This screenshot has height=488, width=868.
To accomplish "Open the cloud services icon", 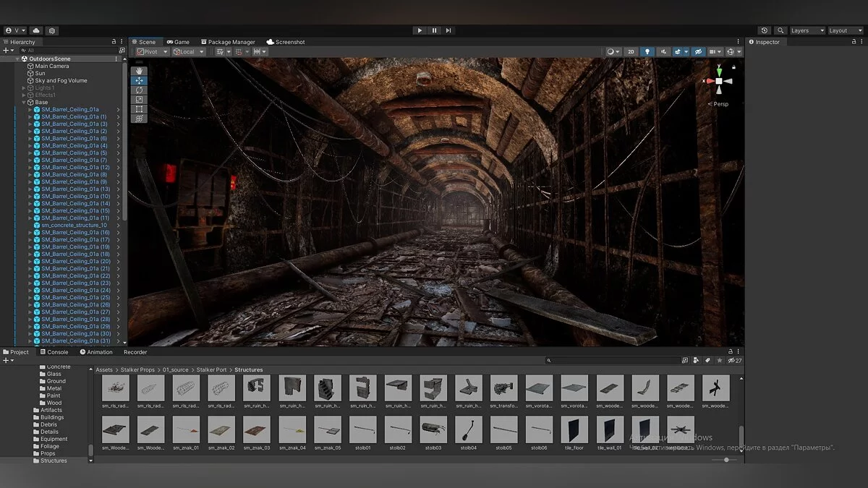I will [35, 30].
